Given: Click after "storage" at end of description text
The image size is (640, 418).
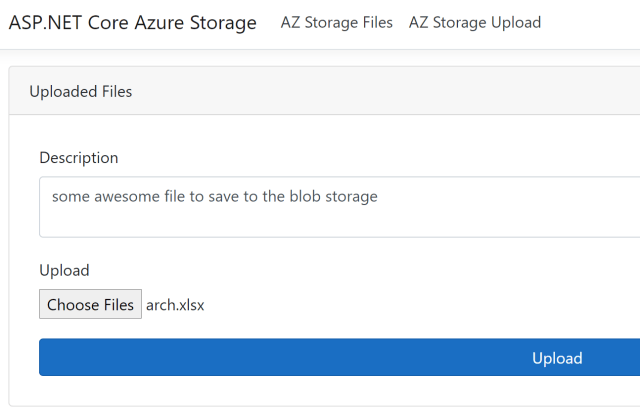Looking at the screenshot, I should pos(379,197).
